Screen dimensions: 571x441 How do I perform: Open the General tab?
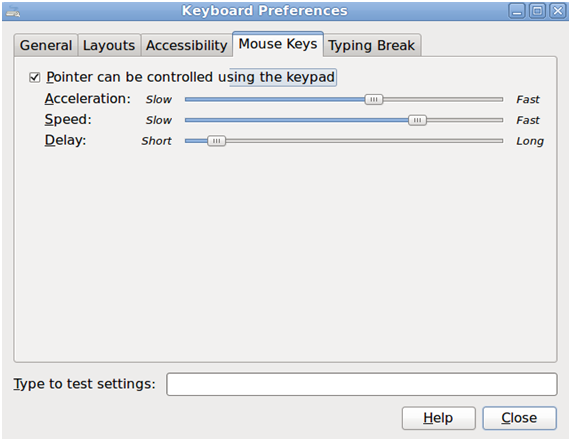pyautogui.click(x=46, y=46)
